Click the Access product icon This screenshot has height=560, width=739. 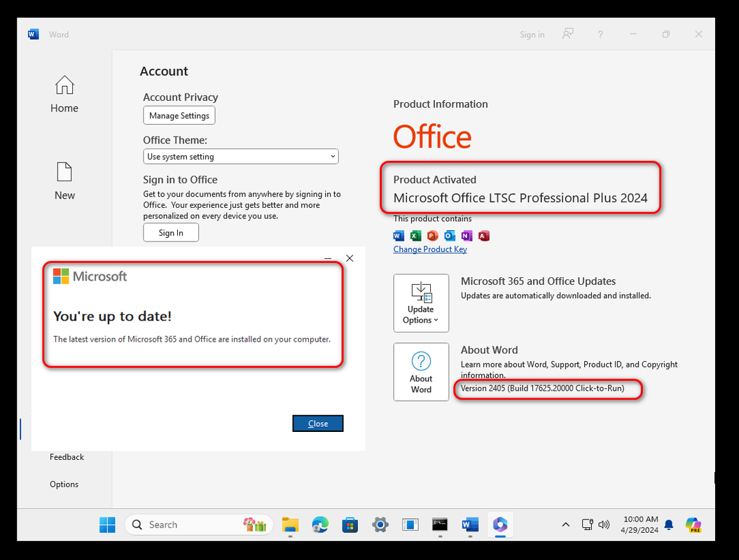tap(484, 235)
